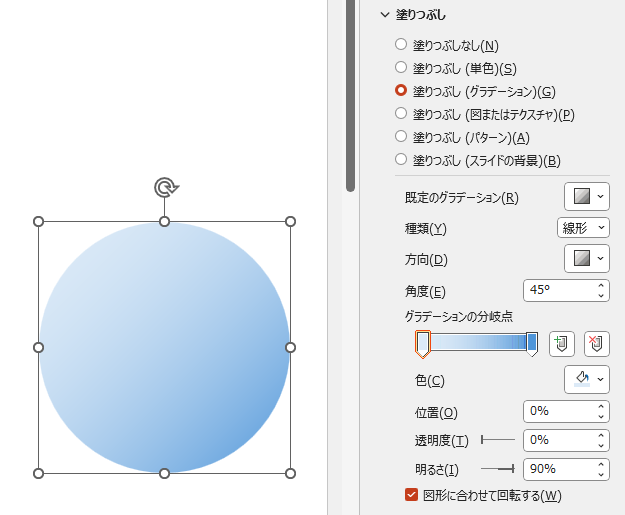The image size is (625, 515).
Task: Open 種類 dropdown showing 線形
Action: tap(583, 228)
